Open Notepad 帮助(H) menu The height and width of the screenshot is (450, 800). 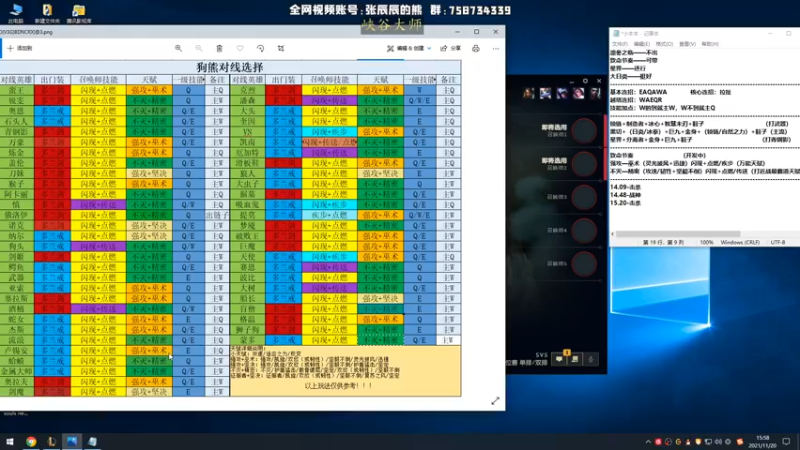click(x=710, y=44)
